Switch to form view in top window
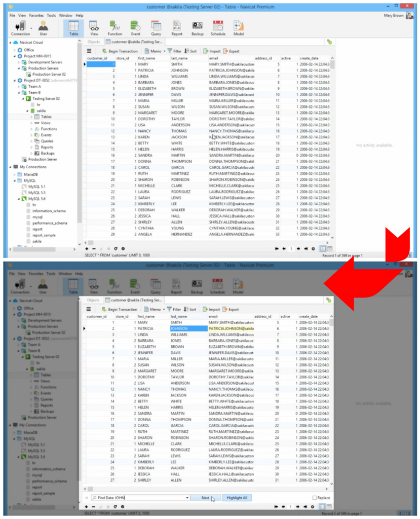The height and width of the screenshot is (519, 420). pyautogui.click(x=330, y=248)
